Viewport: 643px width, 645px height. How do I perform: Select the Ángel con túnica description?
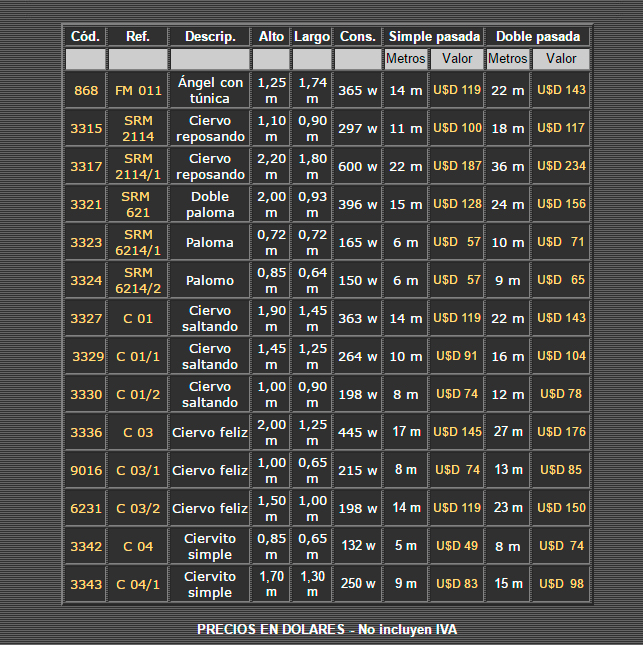[x=210, y=91]
